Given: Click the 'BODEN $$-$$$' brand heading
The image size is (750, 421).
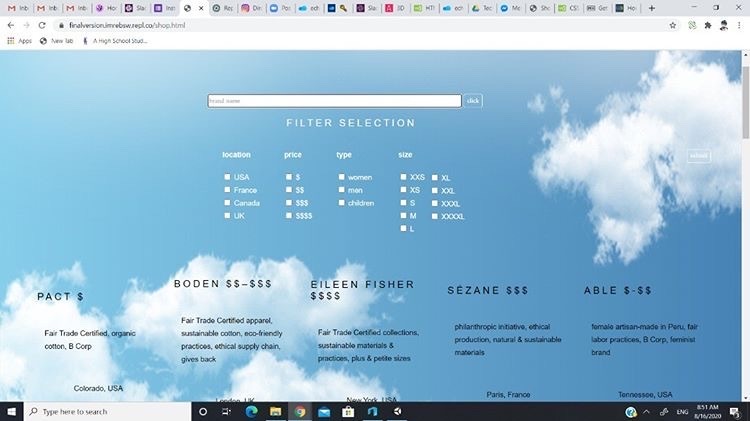Looking at the screenshot, I should 223,284.
